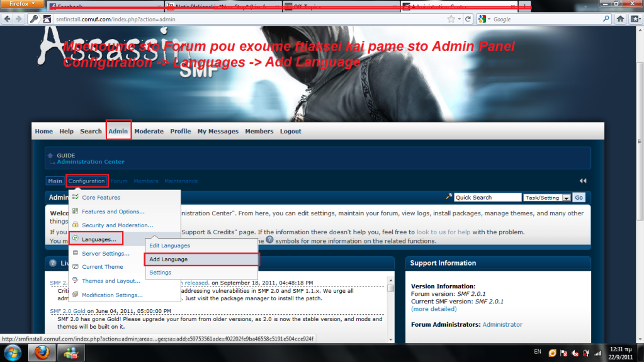This screenshot has width=644, height=362.
Task: Open the Administrator profile link
Action: click(x=502, y=325)
